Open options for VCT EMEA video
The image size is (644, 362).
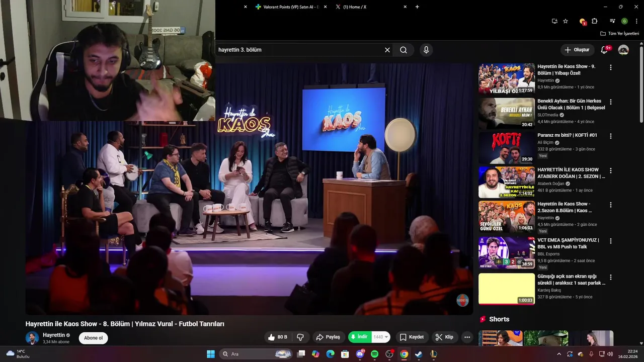611,241
